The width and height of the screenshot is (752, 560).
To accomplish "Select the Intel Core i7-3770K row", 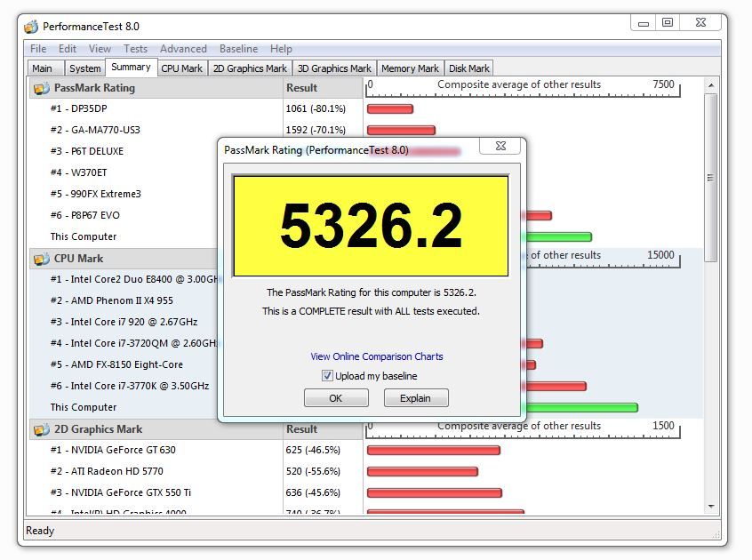I will click(130, 386).
